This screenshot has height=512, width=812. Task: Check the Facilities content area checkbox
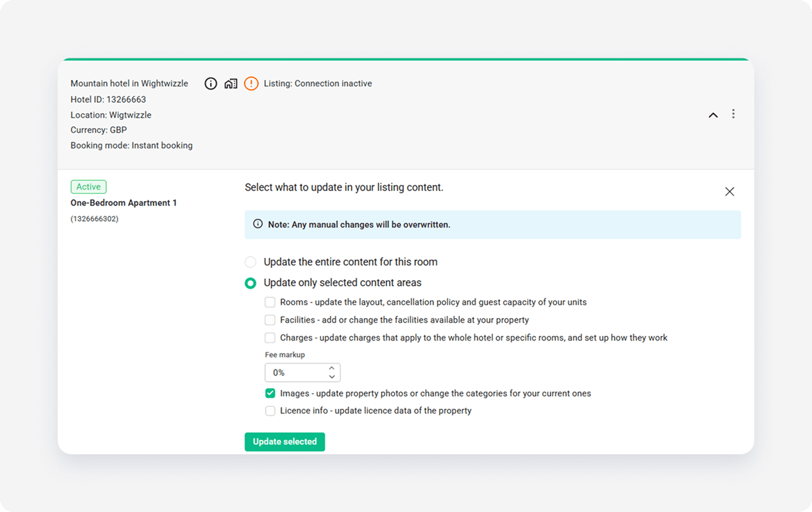270,320
